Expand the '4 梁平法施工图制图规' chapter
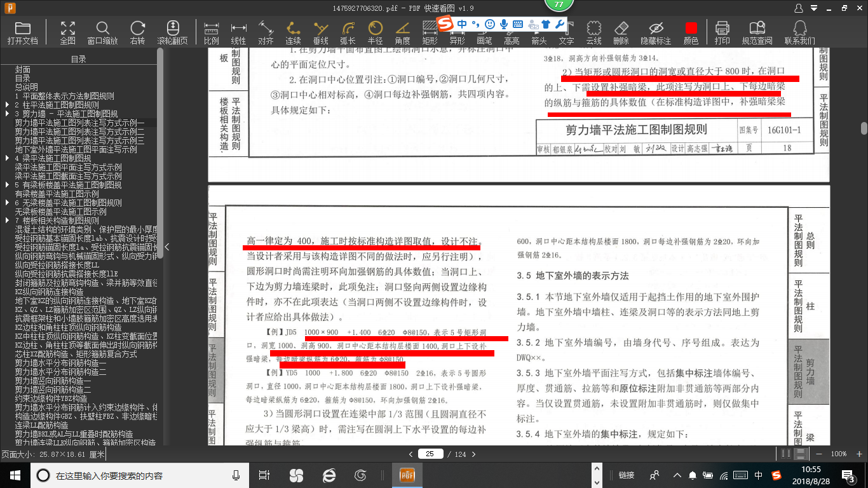The width and height of the screenshot is (868, 488). pyautogui.click(x=7, y=158)
